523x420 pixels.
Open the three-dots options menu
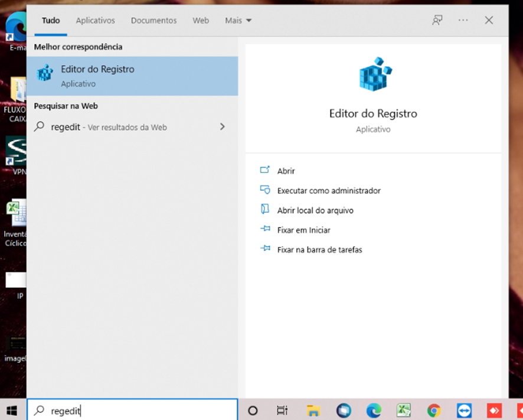pyautogui.click(x=463, y=20)
